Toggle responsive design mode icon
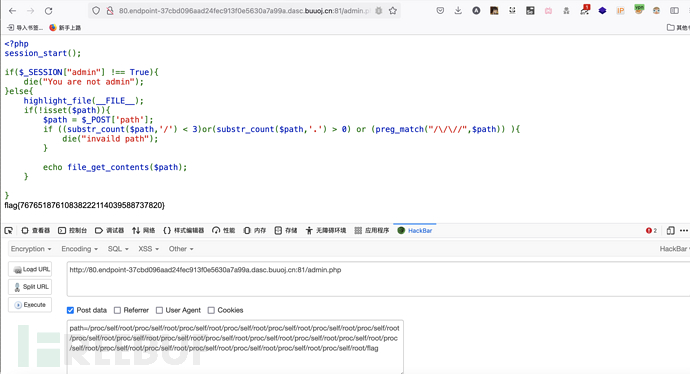 pos(671,231)
